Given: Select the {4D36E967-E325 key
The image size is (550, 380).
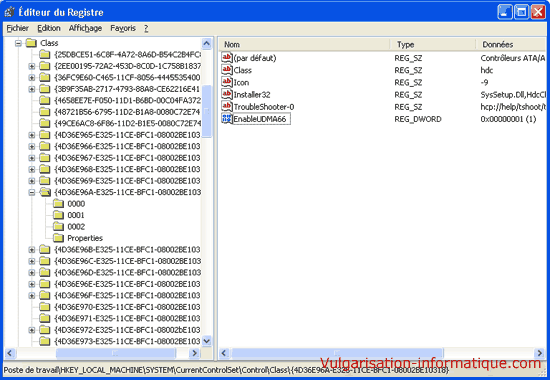Looking at the screenshot, I should click(x=127, y=158).
